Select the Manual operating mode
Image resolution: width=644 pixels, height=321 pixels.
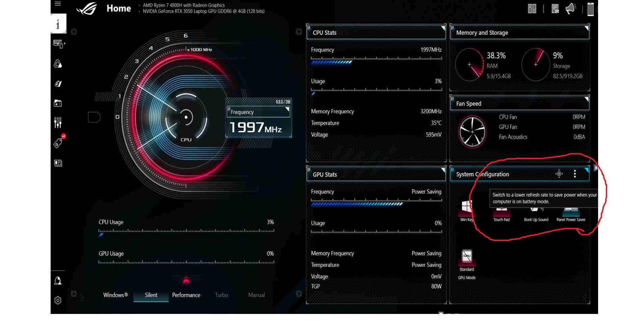point(257,295)
